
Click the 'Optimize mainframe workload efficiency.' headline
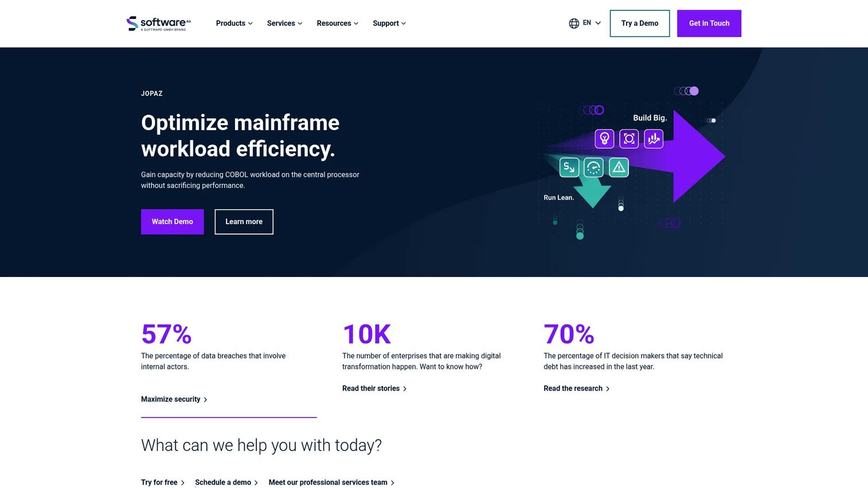click(240, 136)
